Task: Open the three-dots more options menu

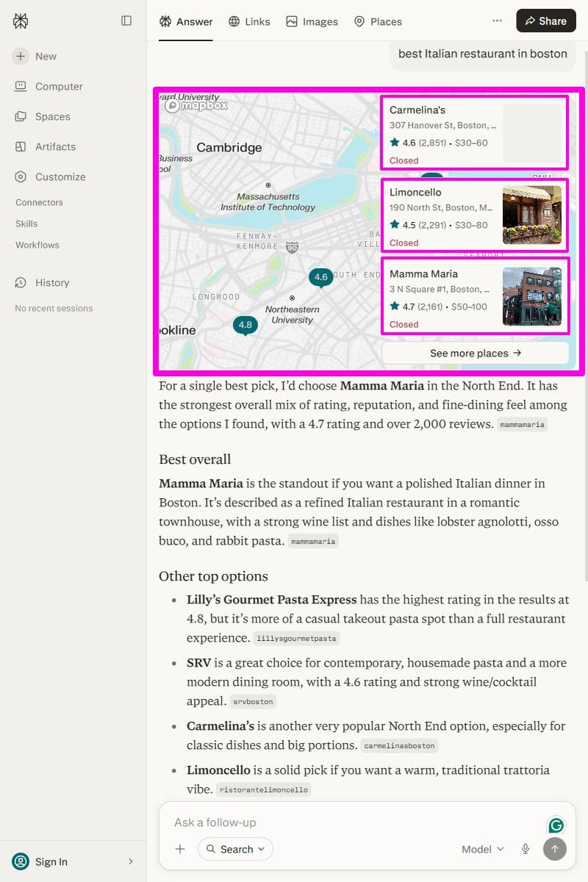Action: click(x=498, y=21)
